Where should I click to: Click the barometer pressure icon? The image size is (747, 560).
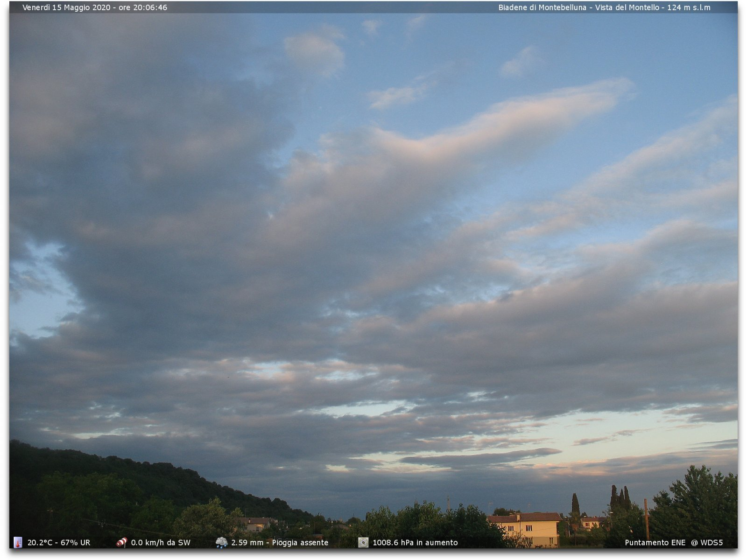tap(363, 542)
